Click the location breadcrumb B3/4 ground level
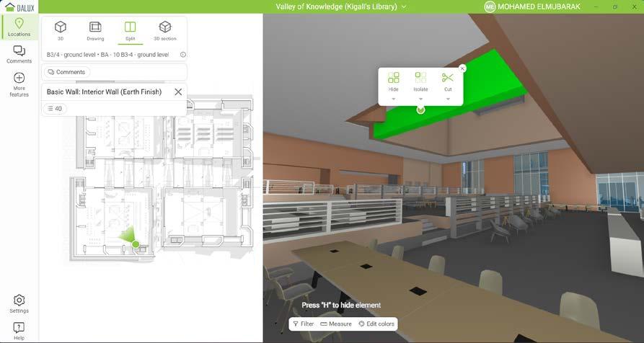This screenshot has height=343, width=644. tap(107, 55)
